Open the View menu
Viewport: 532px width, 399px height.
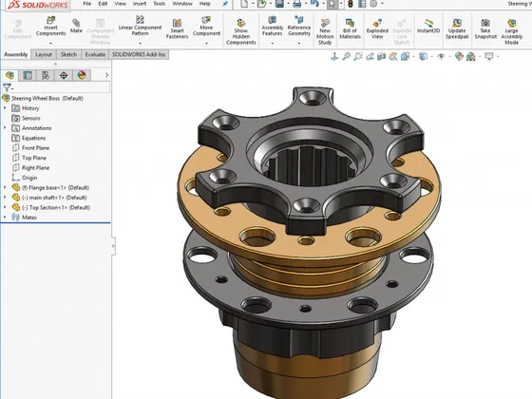coord(120,4)
